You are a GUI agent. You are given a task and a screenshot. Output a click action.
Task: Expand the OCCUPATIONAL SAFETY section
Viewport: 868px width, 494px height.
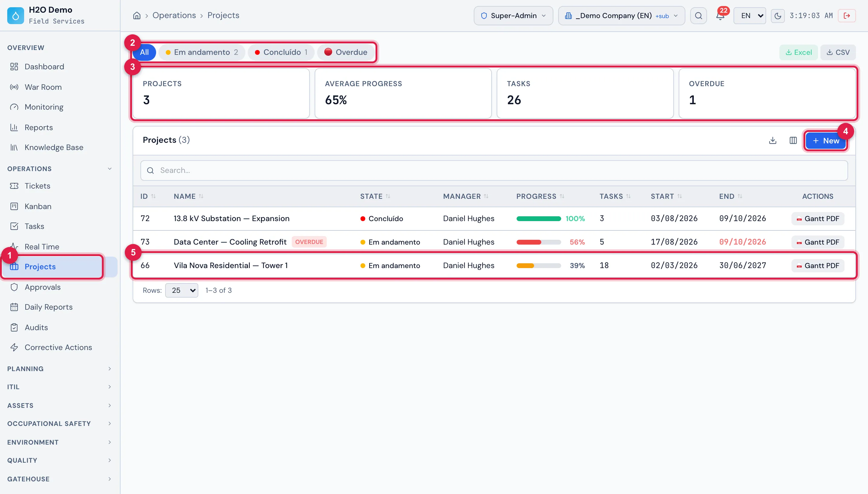pyautogui.click(x=60, y=424)
